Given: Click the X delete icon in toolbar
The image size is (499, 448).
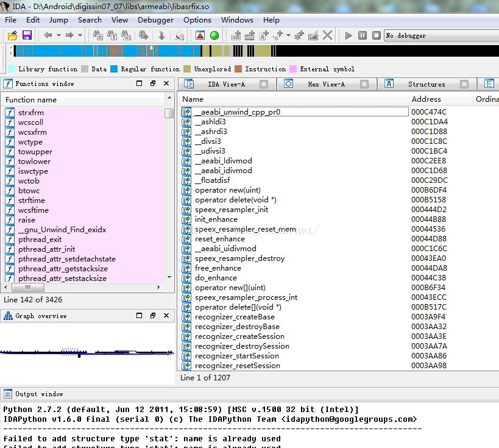Looking at the screenshot, I should pos(328,36).
